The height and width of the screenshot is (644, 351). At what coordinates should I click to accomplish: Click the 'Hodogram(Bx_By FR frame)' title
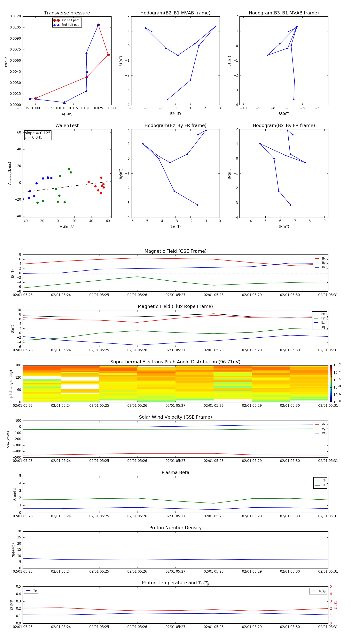[284, 125]
